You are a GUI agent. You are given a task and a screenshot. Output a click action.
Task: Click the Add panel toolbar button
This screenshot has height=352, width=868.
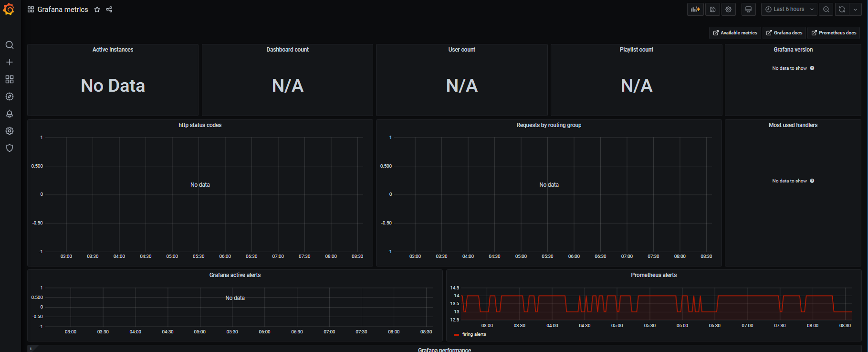coord(695,10)
